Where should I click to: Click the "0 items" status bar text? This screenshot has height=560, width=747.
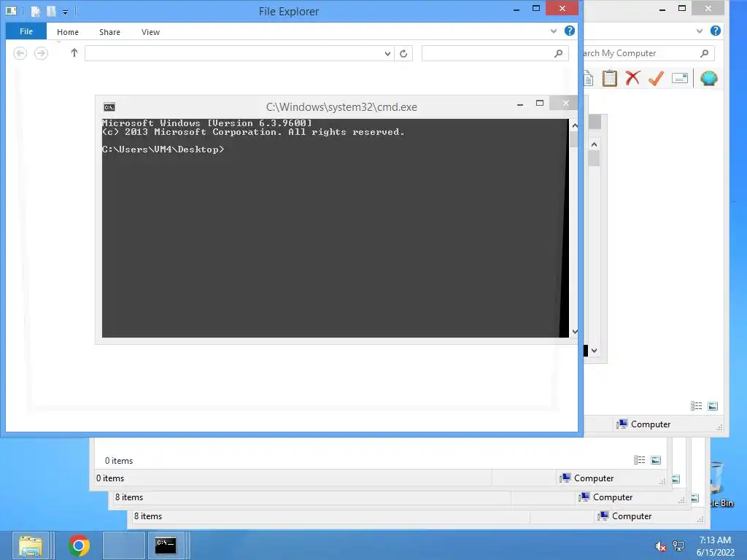(x=110, y=478)
